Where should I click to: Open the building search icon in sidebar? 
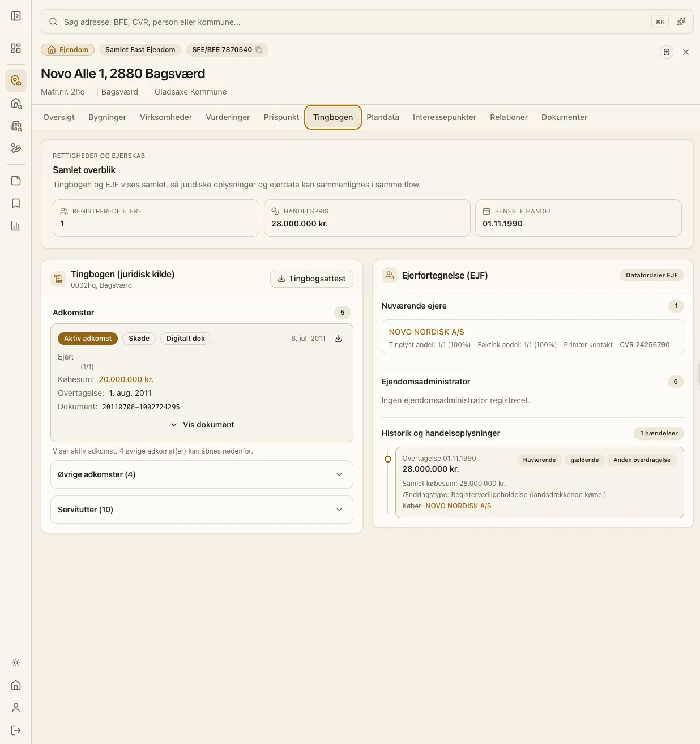pos(16,126)
